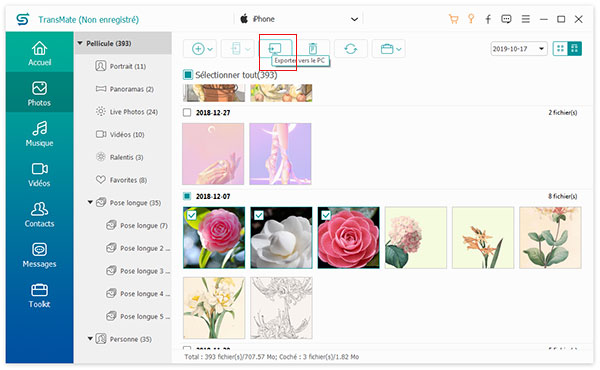The width and height of the screenshot is (600, 370).
Task: Click the toolbox briefcase icon in toolbar
Action: click(387, 49)
